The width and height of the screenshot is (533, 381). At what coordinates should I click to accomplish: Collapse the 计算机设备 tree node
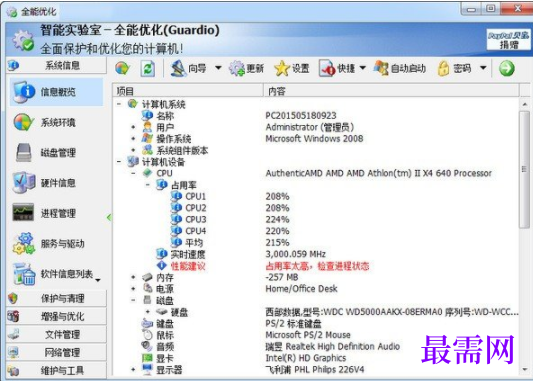(x=119, y=162)
